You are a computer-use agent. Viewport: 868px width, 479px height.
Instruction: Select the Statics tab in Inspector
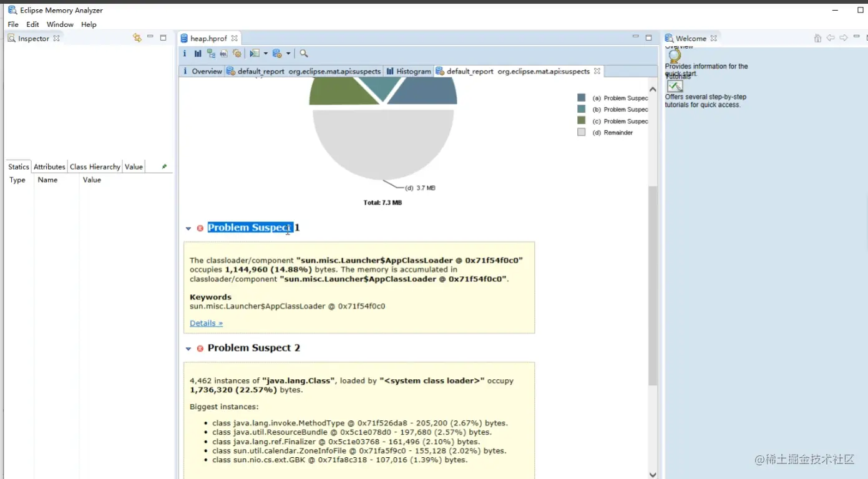tap(18, 167)
